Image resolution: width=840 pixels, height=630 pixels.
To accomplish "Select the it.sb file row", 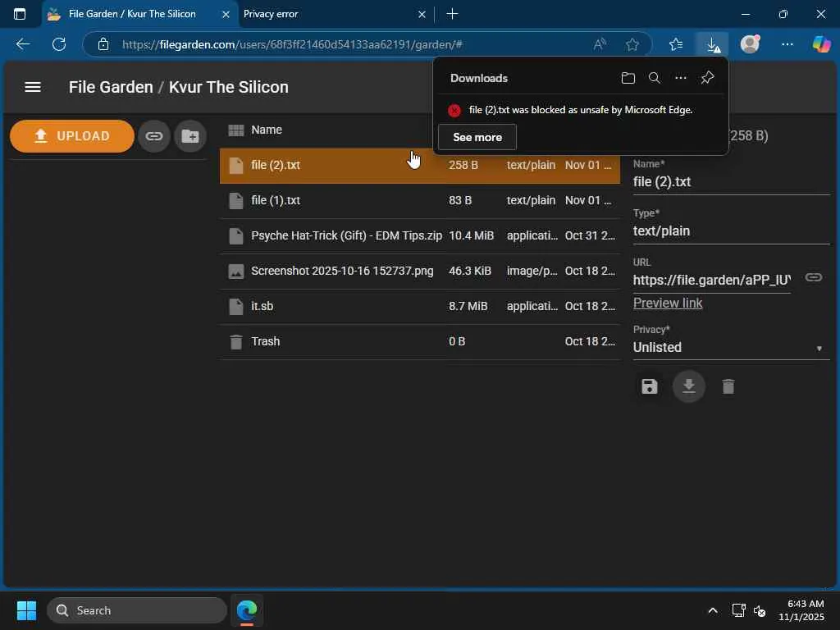I will [x=419, y=306].
